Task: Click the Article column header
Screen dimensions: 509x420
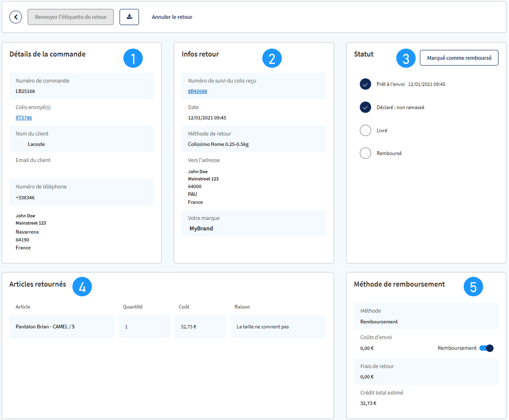Action: click(23, 307)
